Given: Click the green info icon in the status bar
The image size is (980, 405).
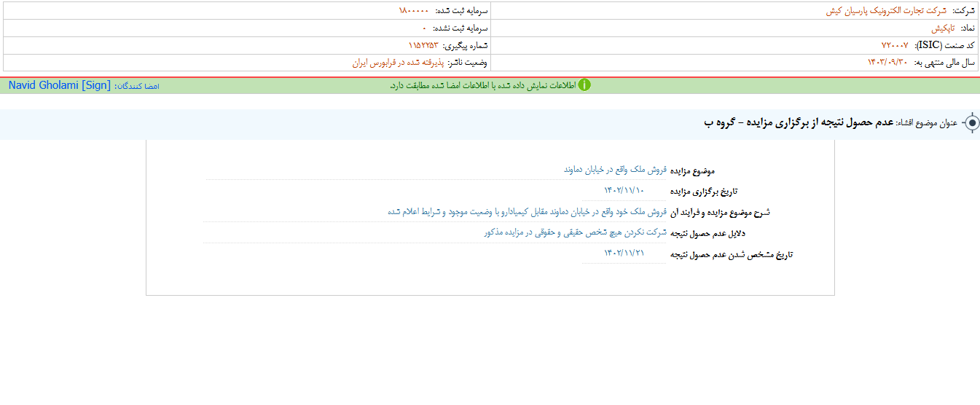Looking at the screenshot, I should 584,85.
